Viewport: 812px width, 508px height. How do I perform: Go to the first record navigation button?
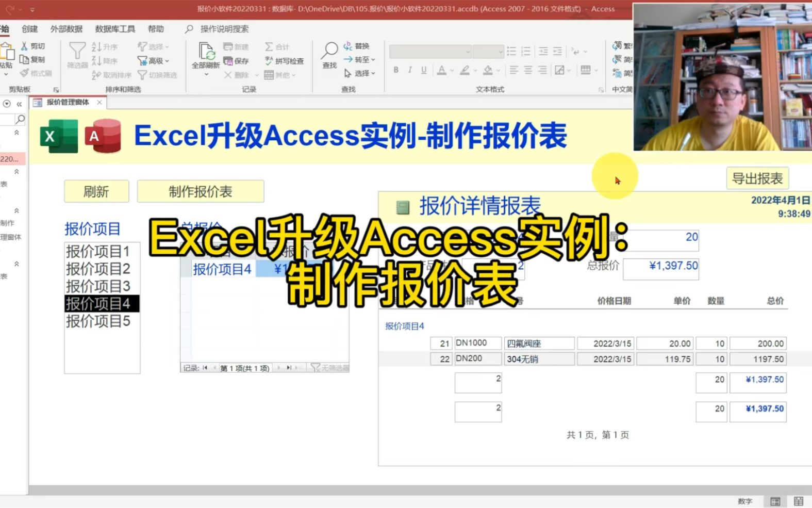(x=205, y=368)
